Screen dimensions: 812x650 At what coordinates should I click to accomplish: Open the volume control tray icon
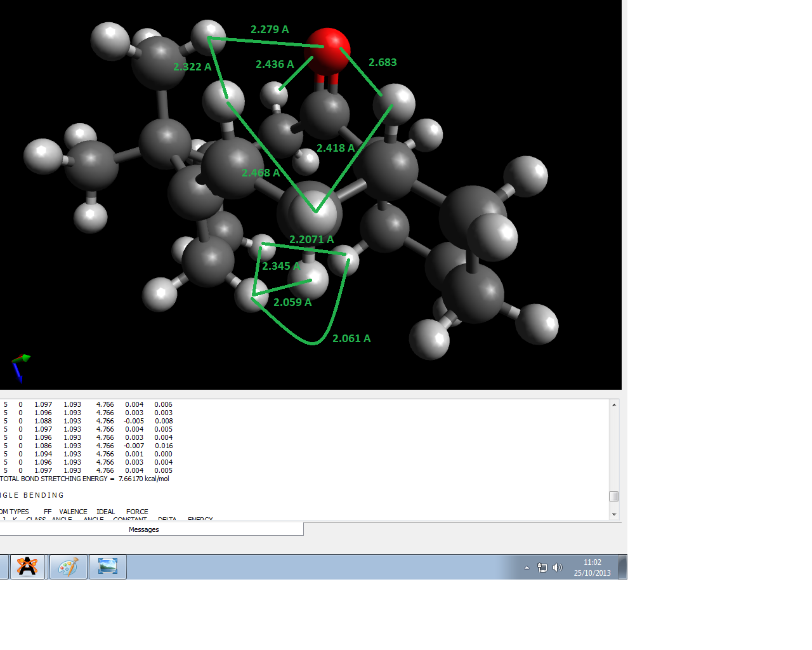pos(558,567)
